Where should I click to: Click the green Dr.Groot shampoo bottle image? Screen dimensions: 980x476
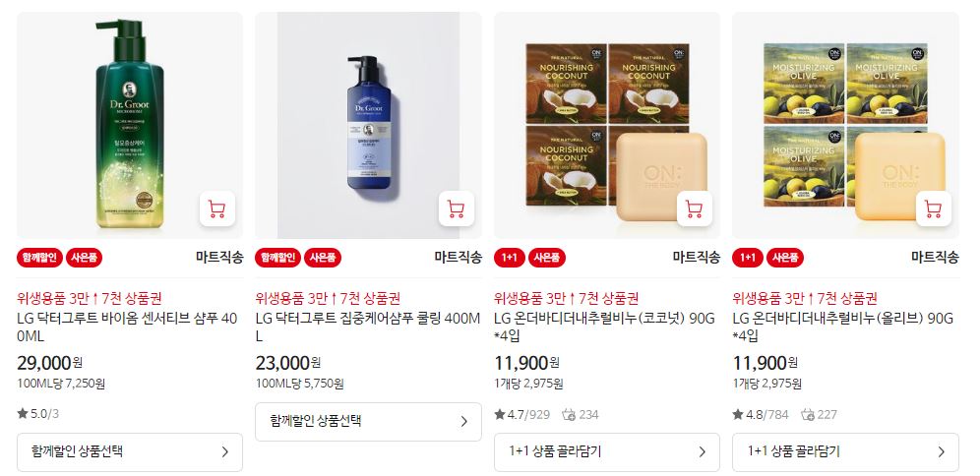tap(129, 125)
